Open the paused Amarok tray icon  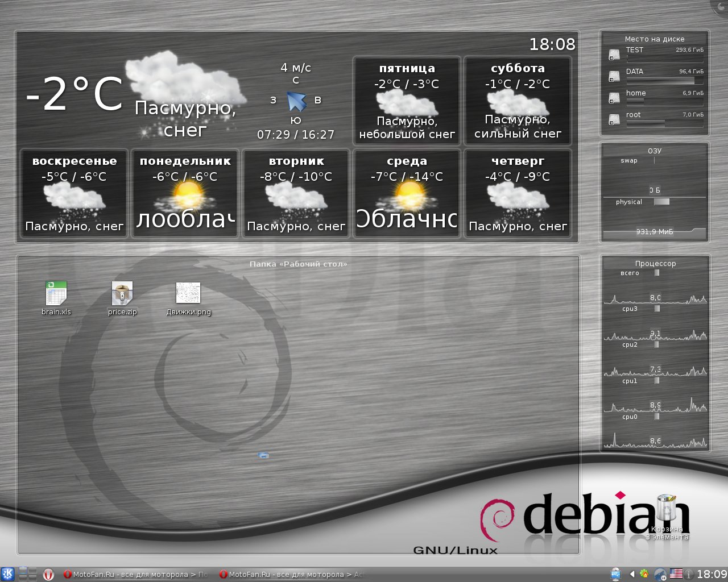point(660,574)
